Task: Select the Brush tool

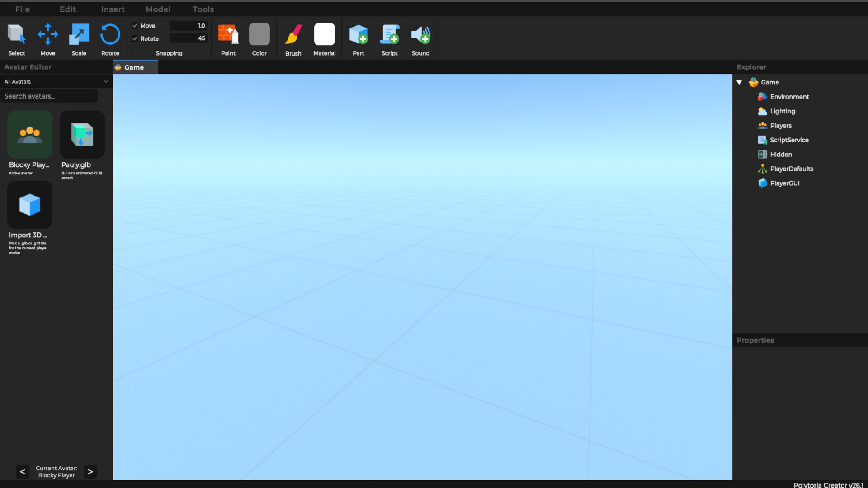Action: [293, 35]
